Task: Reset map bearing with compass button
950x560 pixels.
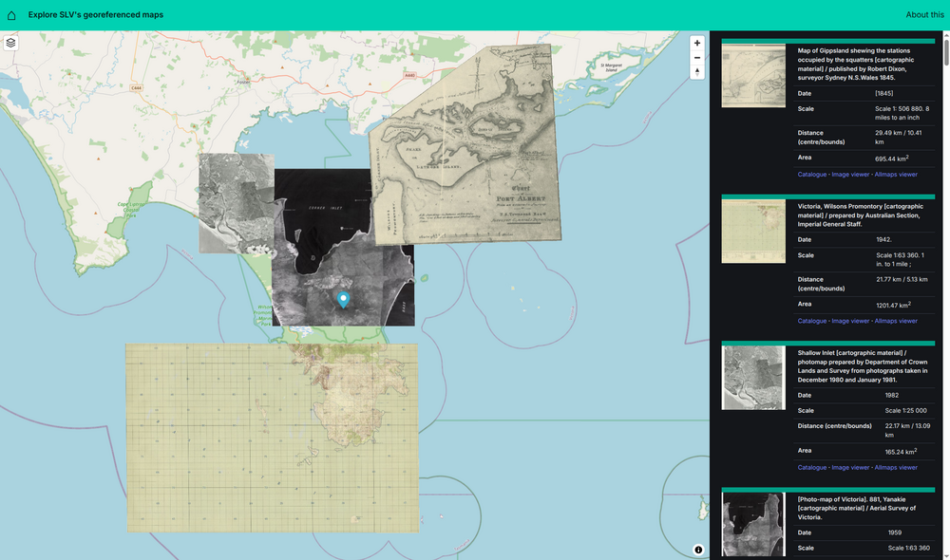Action: tap(697, 72)
